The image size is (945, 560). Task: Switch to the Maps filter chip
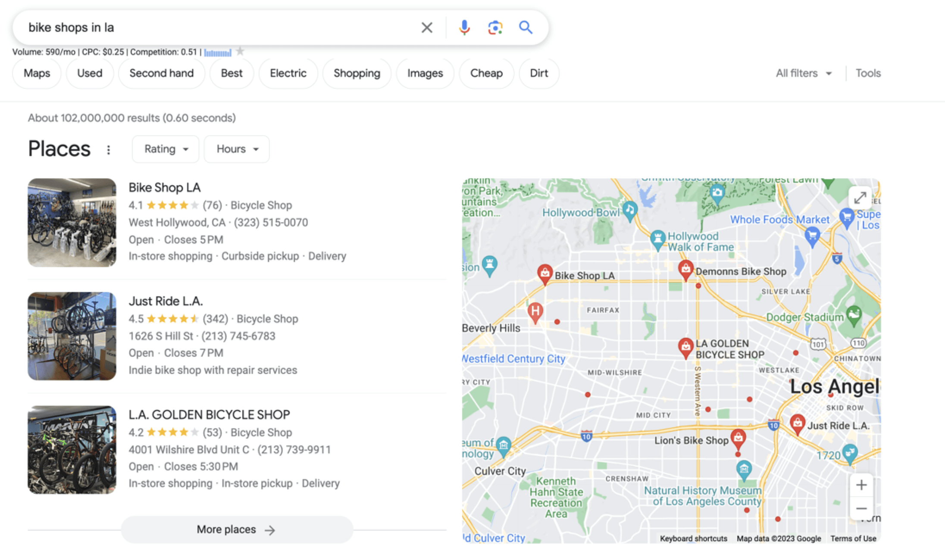pyautogui.click(x=37, y=73)
